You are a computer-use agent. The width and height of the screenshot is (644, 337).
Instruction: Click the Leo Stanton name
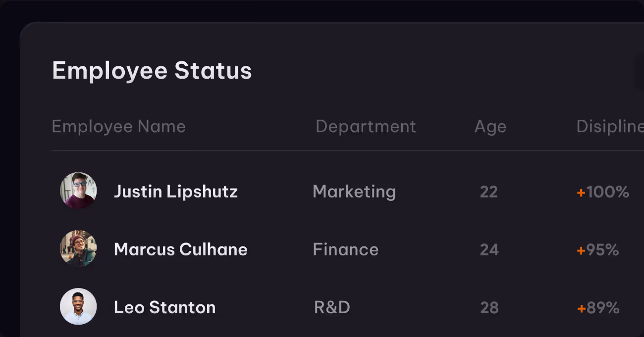coord(165,307)
